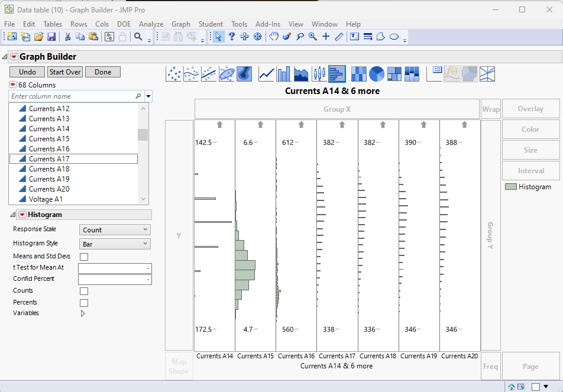This screenshot has height=392, width=563.
Task: Expand the Variables disclosure triangle
Action: 83,313
